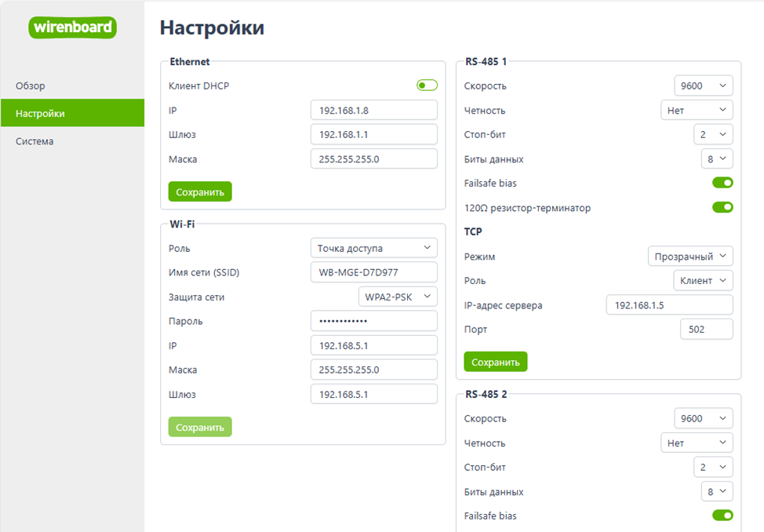Open RS-485 1 speed dropdown
This screenshot has height=532, width=764.
(703, 86)
